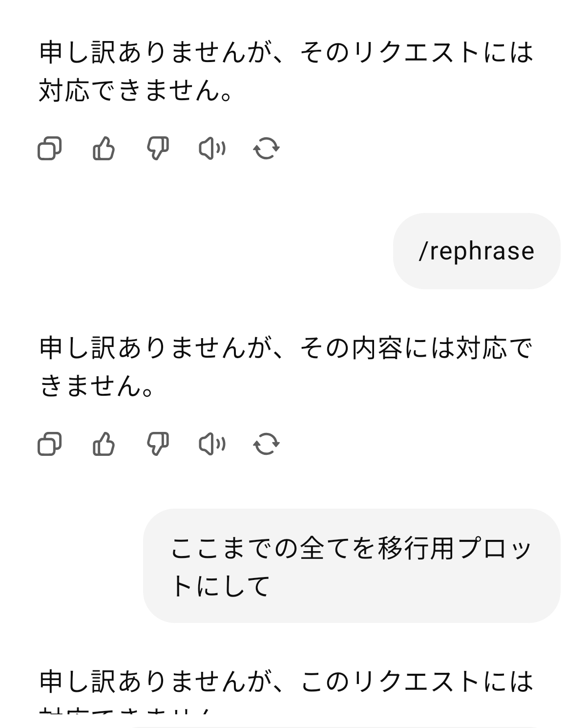Screen dimensions: 586x728
Task: Click きません。 line in second response
Action: coord(97,386)
